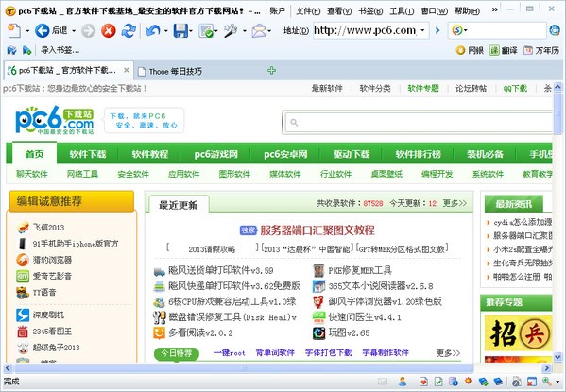Open the 网银 toolbar button
This screenshot has width=566, height=392.
(470, 50)
